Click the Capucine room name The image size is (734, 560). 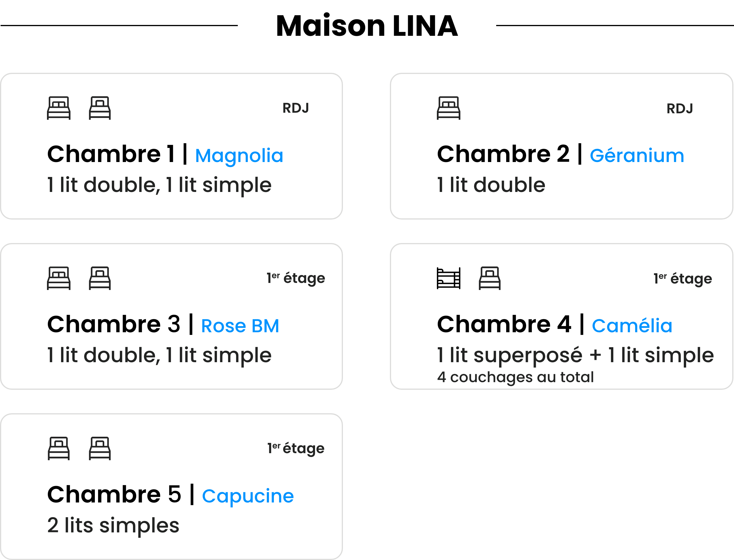pos(248,496)
